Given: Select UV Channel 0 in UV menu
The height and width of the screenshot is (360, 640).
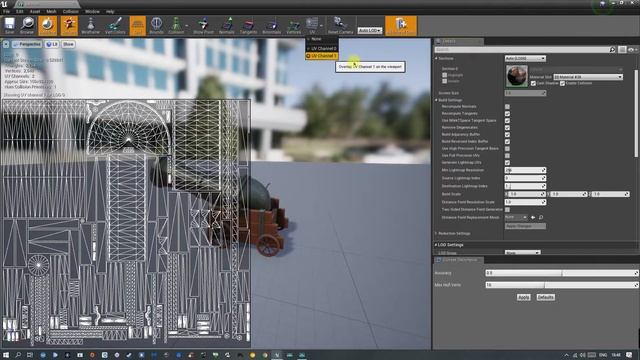Looking at the screenshot, I should pyautogui.click(x=322, y=49).
